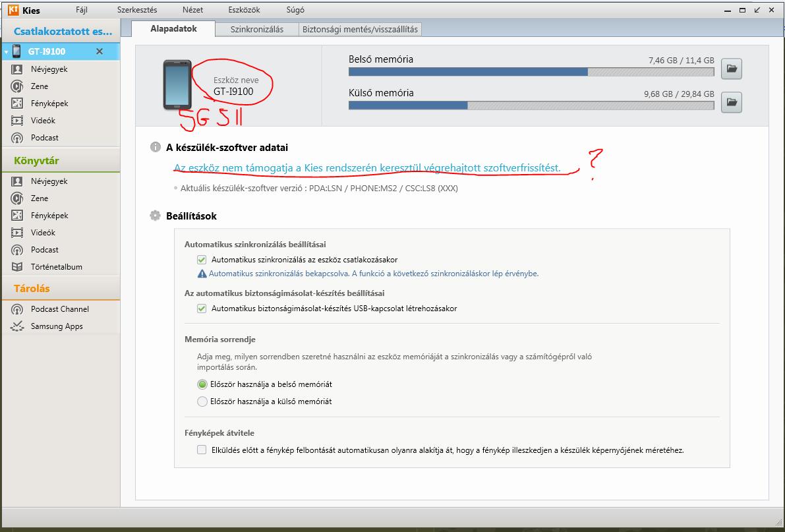Open Fényképek icon under connected device
This screenshot has width=785, height=532.
[x=17, y=103]
